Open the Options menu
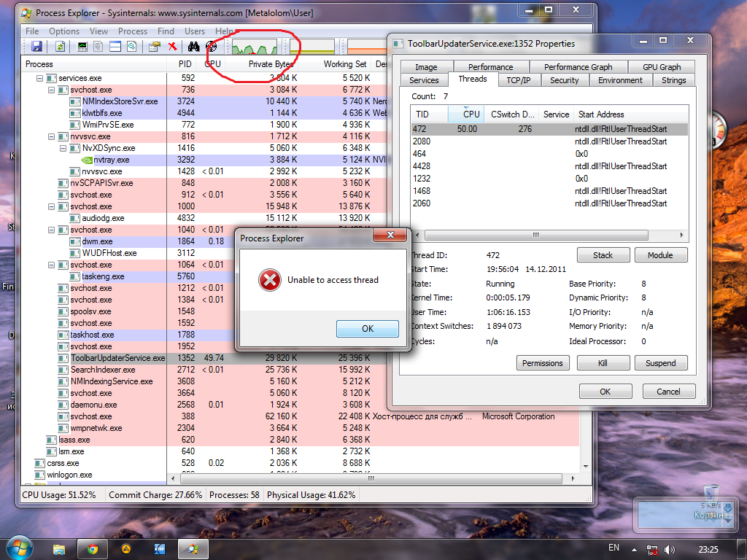 pos(64,31)
